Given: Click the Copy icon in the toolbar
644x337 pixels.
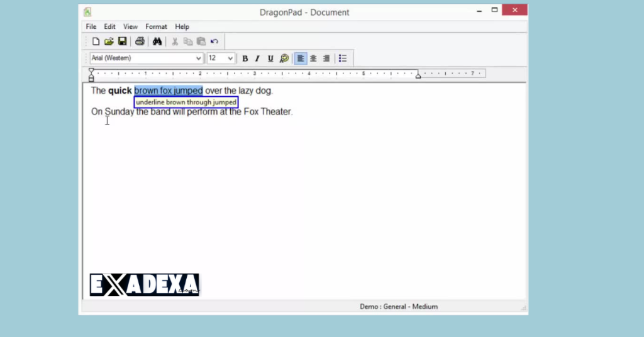Looking at the screenshot, I should coord(188,41).
